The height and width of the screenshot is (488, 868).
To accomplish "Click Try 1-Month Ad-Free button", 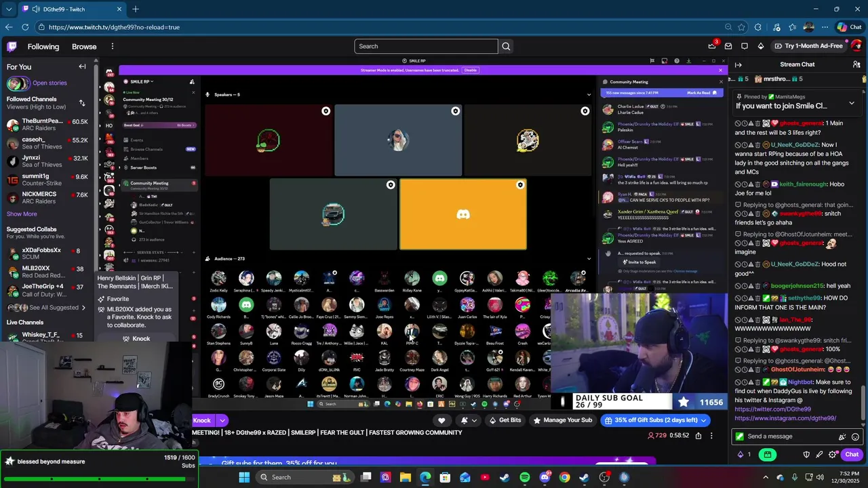I will click(x=808, y=46).
